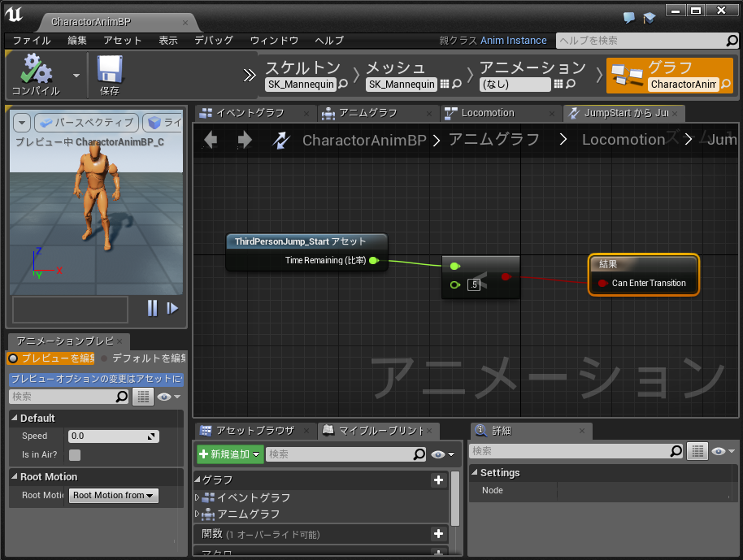Browse to the mesh with magnifier icon
This screenshot has height=560, width=743.
click(457, 84)
